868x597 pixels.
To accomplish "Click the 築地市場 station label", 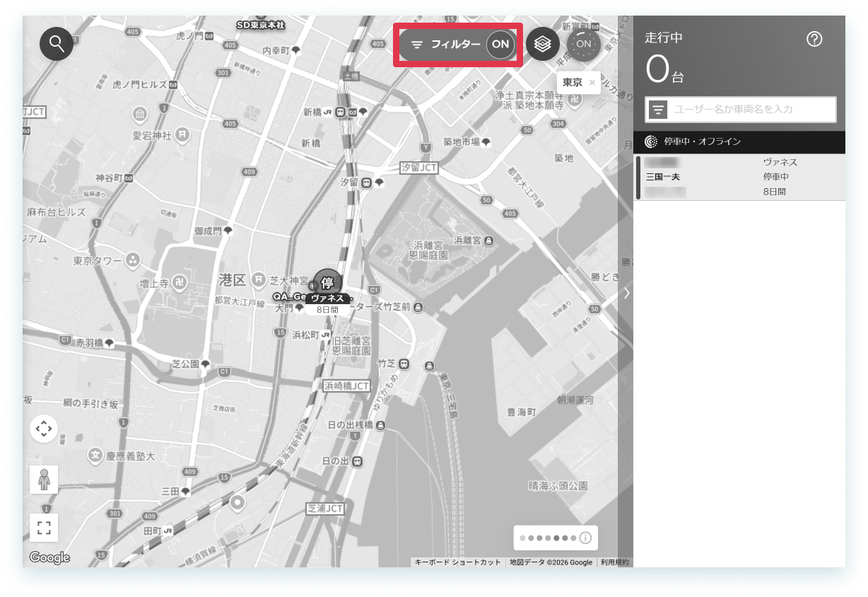I will pyautogui.click(x=462, y=141).
